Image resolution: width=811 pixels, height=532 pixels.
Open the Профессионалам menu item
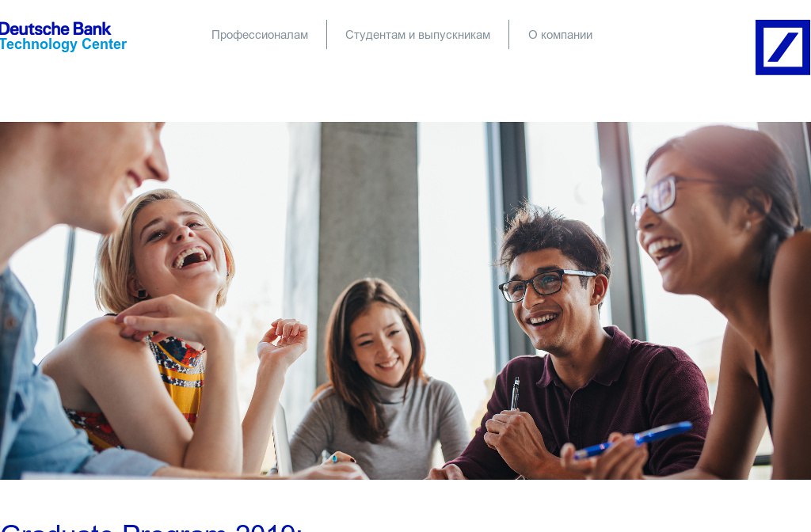tap(260, 35)
